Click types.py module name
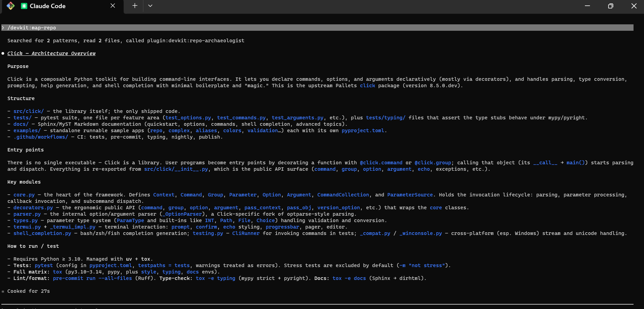Image resolution: width=644 pixels, height=309 pixels. [26, 220]
